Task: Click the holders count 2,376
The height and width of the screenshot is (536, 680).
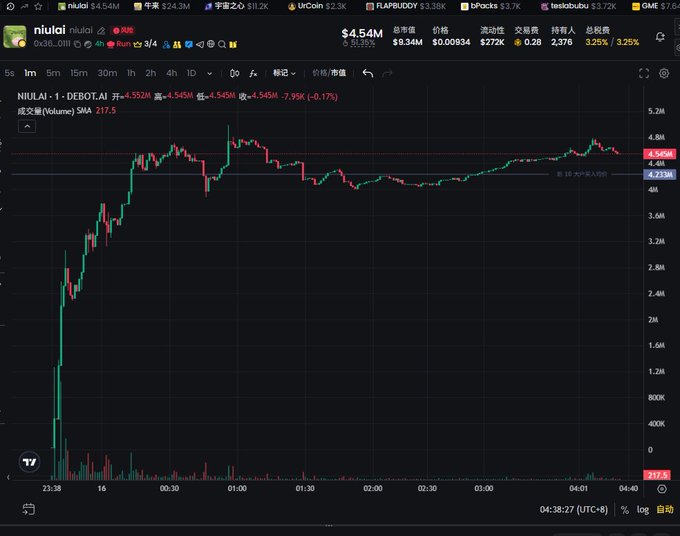Action: pyautogui.click(x=562, y=42)
